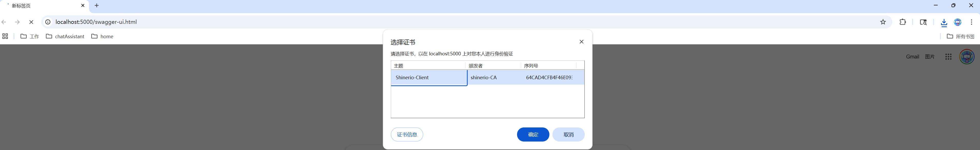Screen dimensions: 980x150
Task: Select the 新标签页 tab
Action: coord(42,6)
